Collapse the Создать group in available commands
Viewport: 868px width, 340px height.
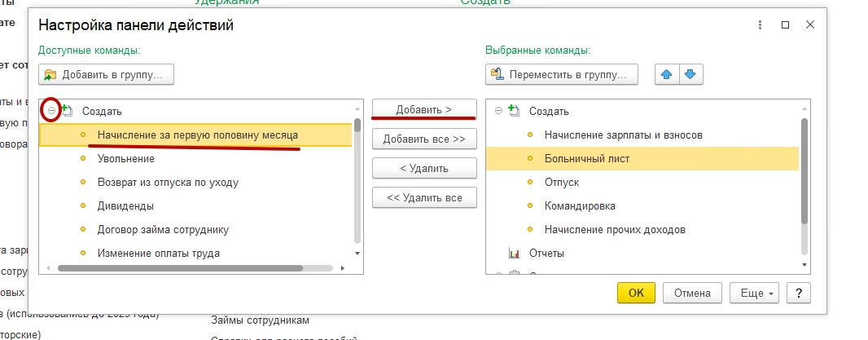pos(51,110)
